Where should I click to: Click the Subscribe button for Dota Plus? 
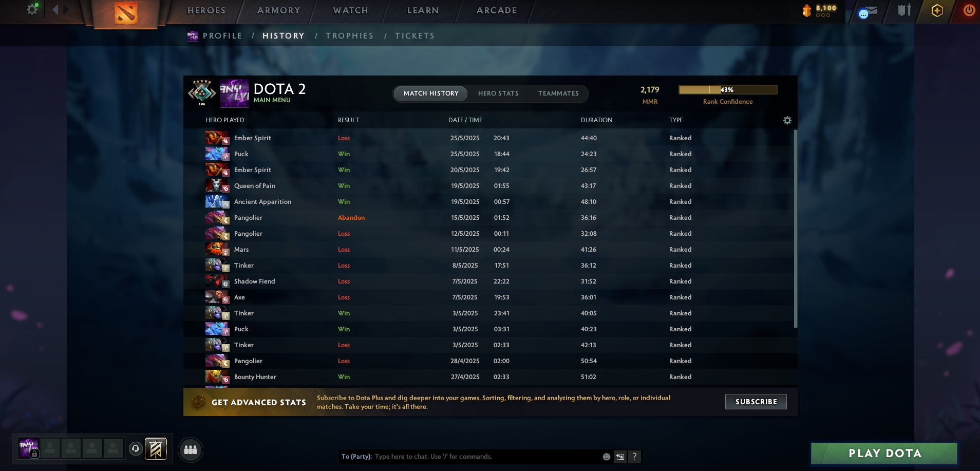point(756,402)
